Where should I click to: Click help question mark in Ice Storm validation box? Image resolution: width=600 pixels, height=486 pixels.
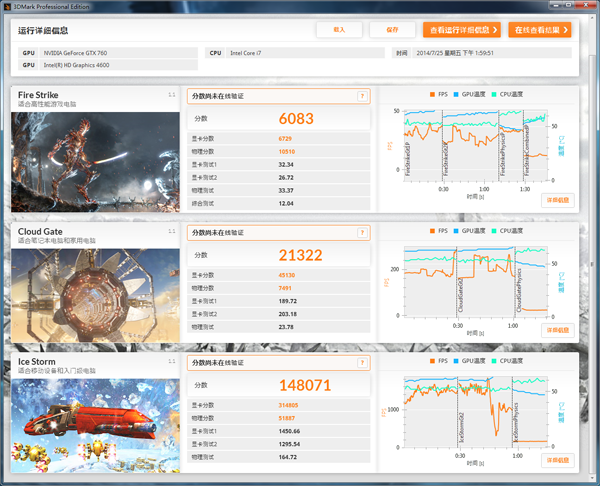pos(362,363)
